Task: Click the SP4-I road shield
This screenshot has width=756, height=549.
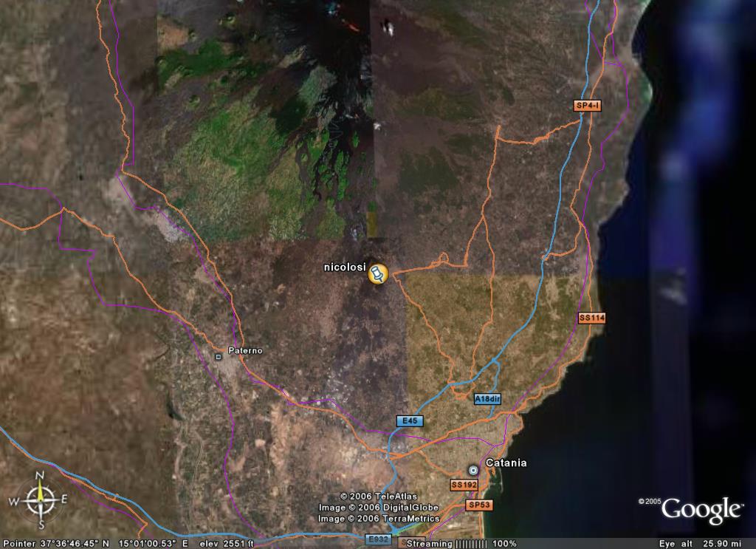Action: tap(588, 105)
